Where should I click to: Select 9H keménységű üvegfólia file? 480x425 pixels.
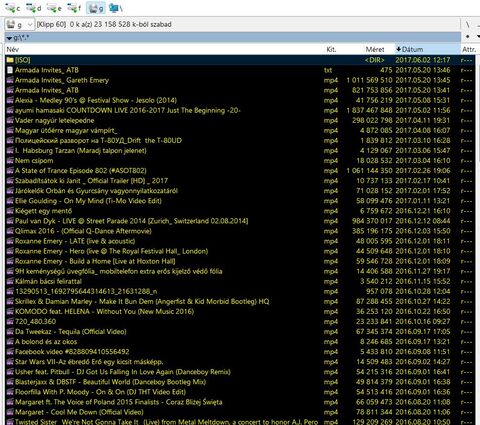pyautogui.click(x=119, y=271)
